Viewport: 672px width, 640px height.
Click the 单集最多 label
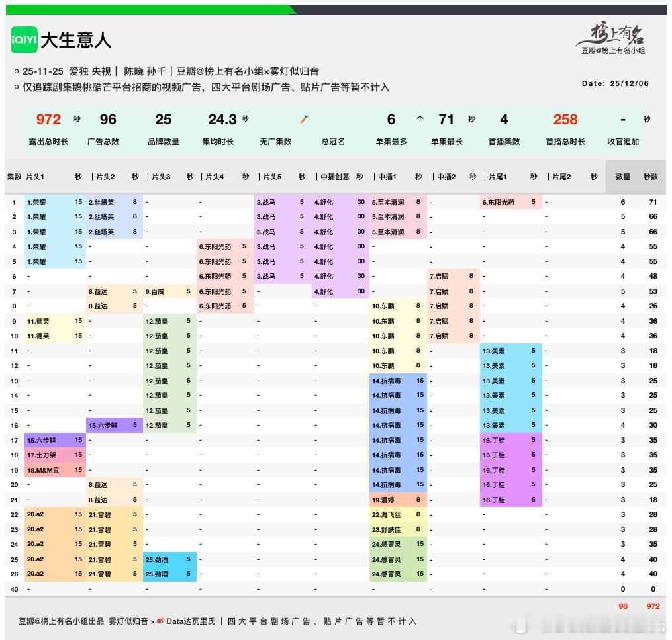[x=391, y=142]
